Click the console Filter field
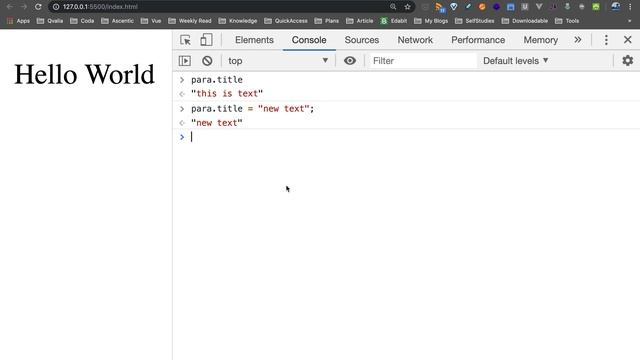The height and width of the screenshot is (360, 640). coord(422,61)
